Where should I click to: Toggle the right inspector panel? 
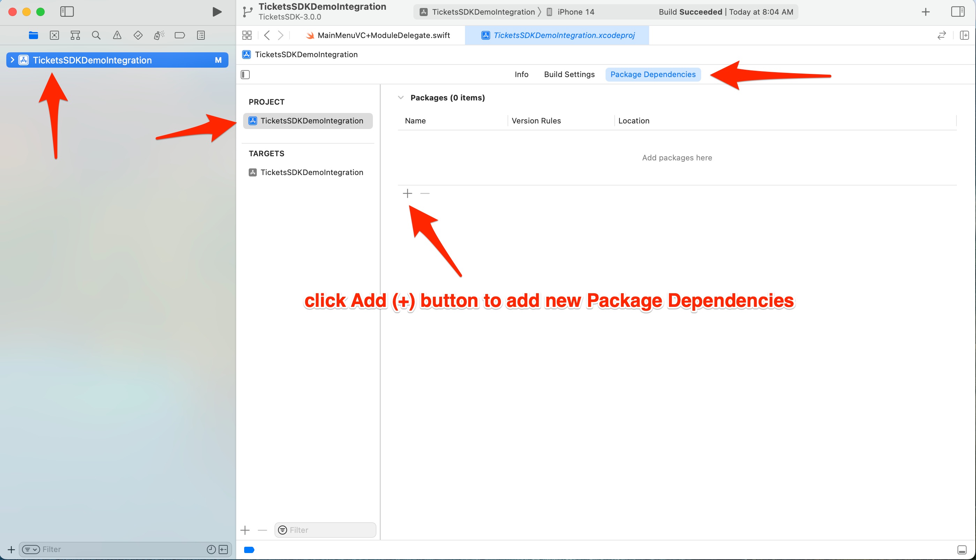tap(958, 12)
